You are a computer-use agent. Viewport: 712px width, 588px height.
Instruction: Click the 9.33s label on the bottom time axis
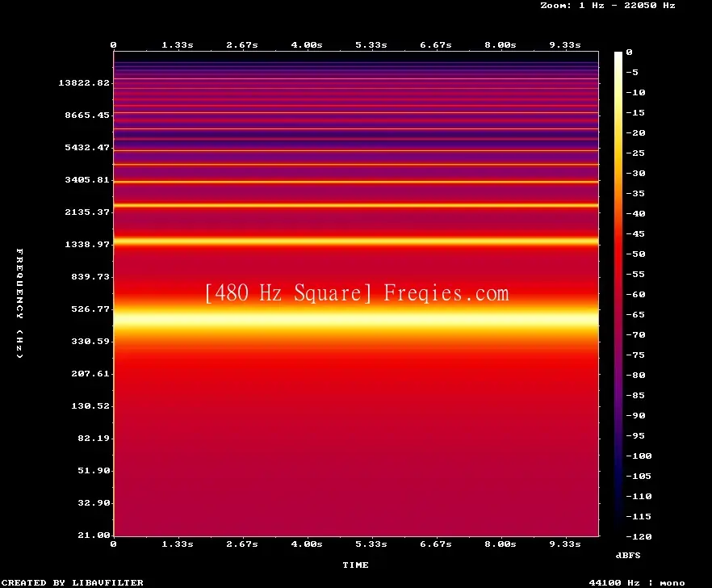(565, 544)
